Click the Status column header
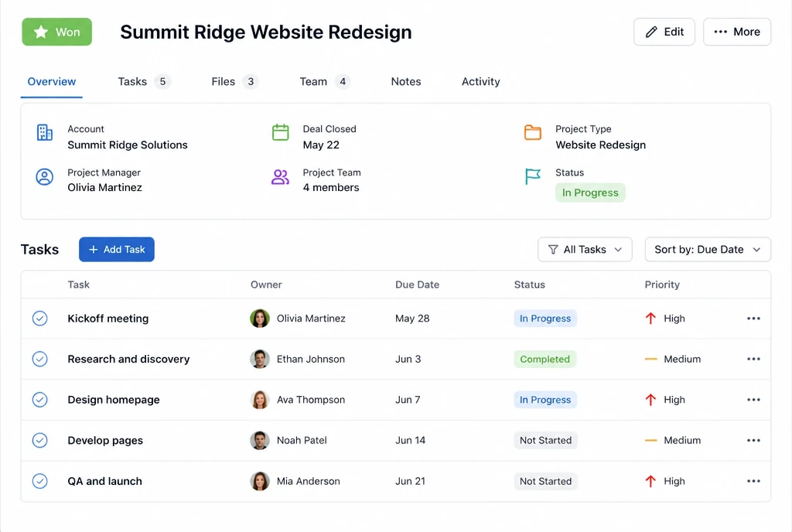Image resolution: width=792 pixels, height=532 pixels. [529, 285]
